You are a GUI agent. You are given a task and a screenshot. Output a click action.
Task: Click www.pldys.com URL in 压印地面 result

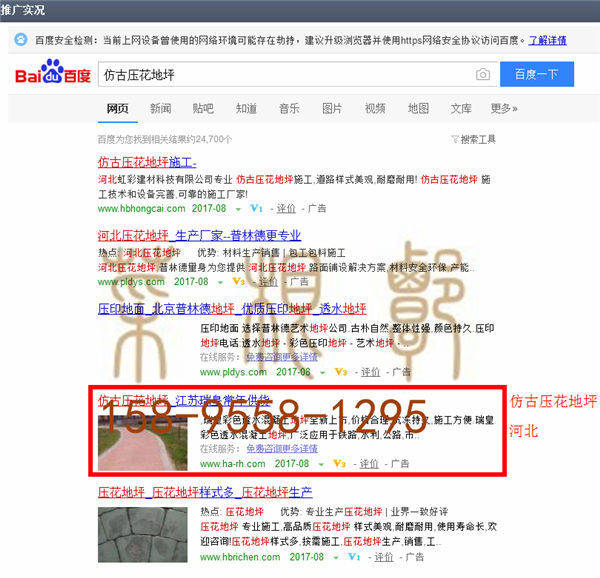click(233, 372)
